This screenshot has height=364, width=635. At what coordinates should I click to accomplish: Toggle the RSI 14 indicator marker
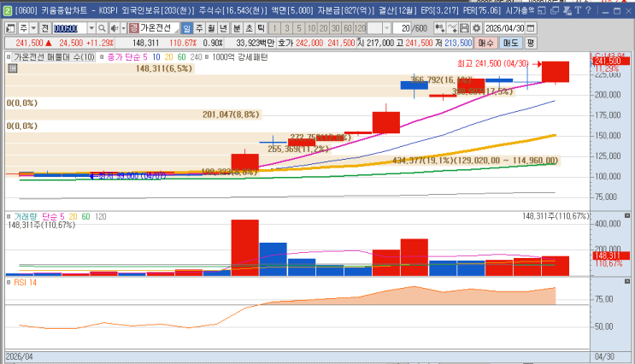coord(9,282)
